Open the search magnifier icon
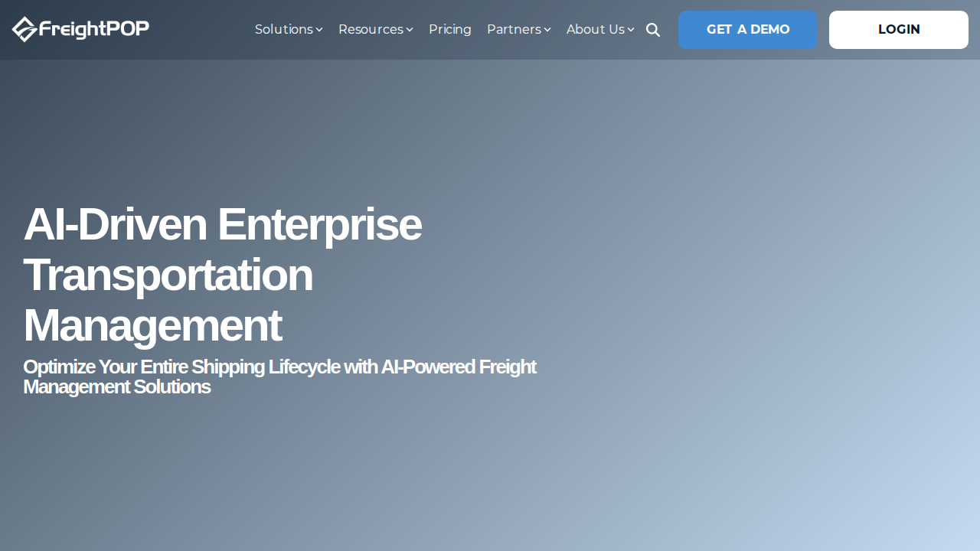This screenshot has height=551, width=980. tap(653, 30)
